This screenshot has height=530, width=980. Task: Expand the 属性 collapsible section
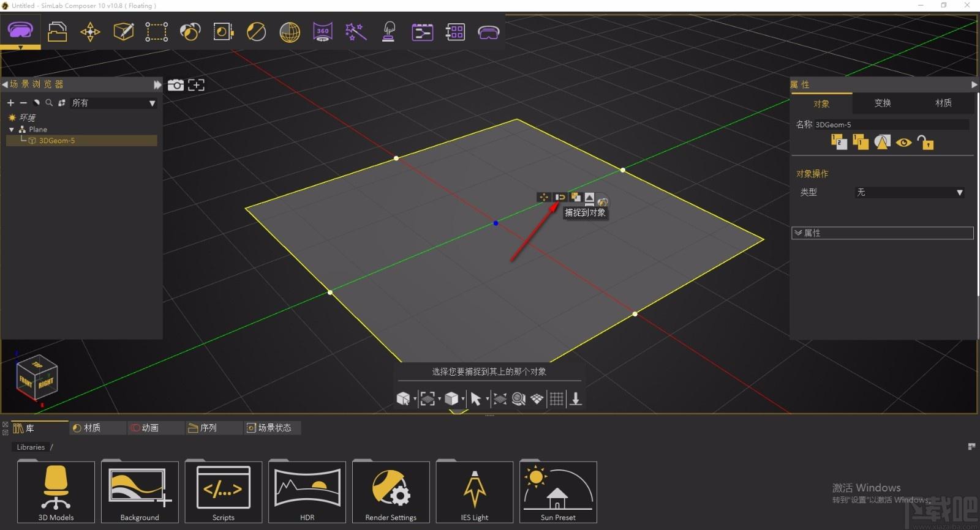pyautogui.click(x=882, y=233)
